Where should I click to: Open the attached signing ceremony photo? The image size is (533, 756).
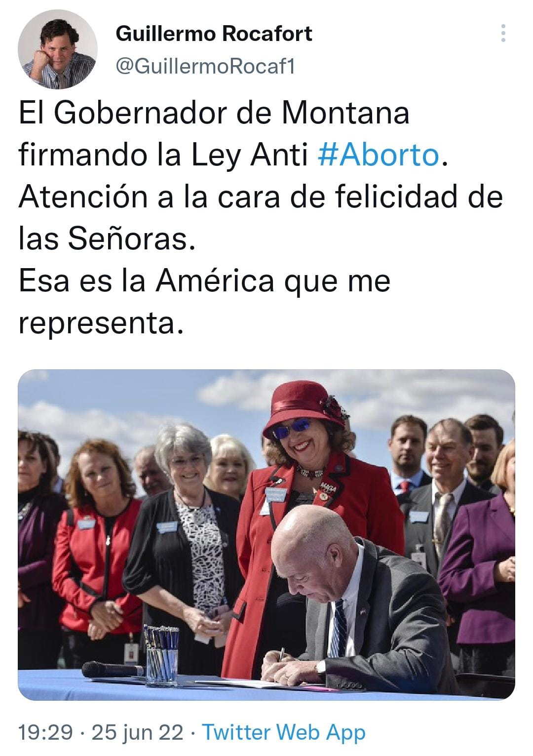[266, 534]
